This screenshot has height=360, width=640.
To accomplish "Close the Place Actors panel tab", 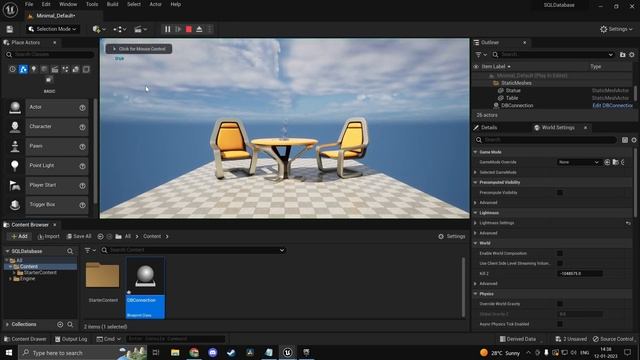I will pos(55,42).
